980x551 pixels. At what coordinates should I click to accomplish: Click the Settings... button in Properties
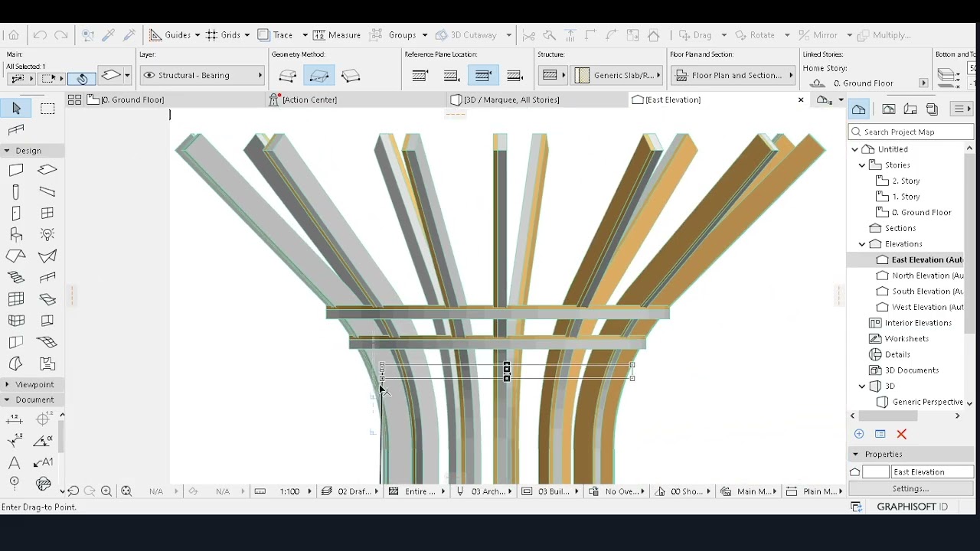(910, 488)
